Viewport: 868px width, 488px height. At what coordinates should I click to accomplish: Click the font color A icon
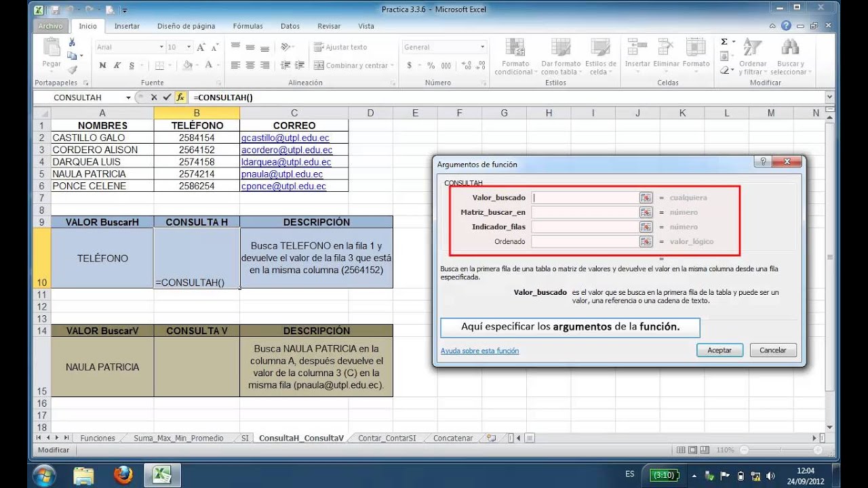209,66
